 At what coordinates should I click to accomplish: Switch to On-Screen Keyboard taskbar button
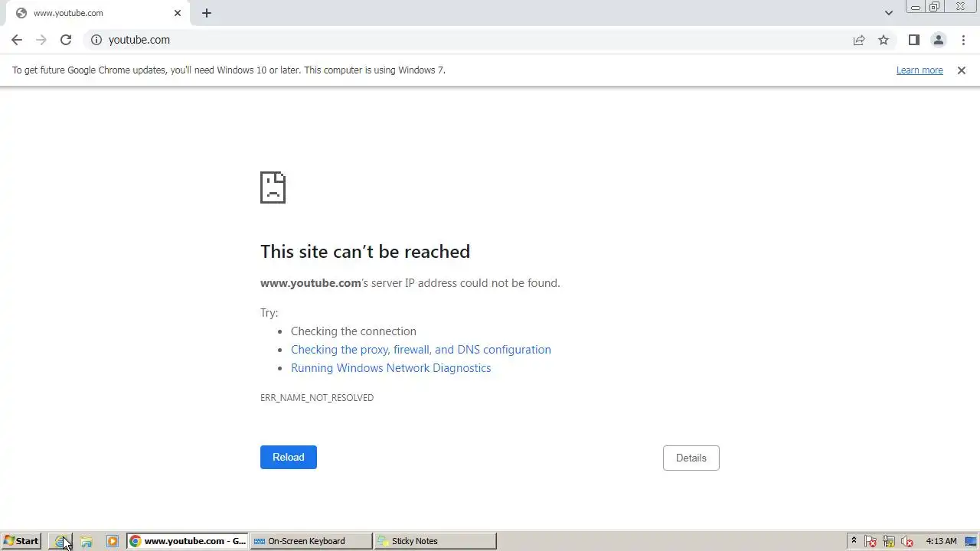click(311, 541)
